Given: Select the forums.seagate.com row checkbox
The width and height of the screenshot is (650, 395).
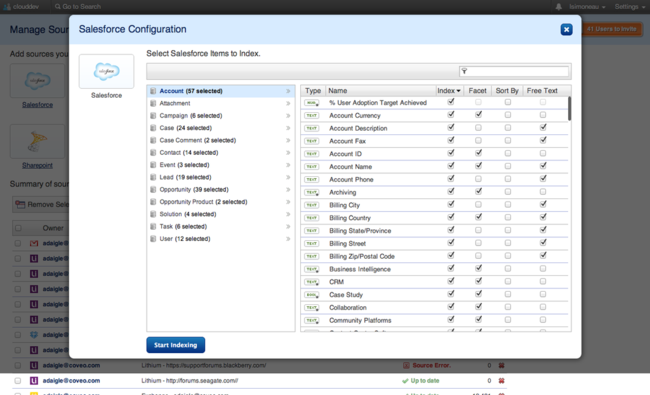Looking at the screenshot, I should (x=17, y=380).
